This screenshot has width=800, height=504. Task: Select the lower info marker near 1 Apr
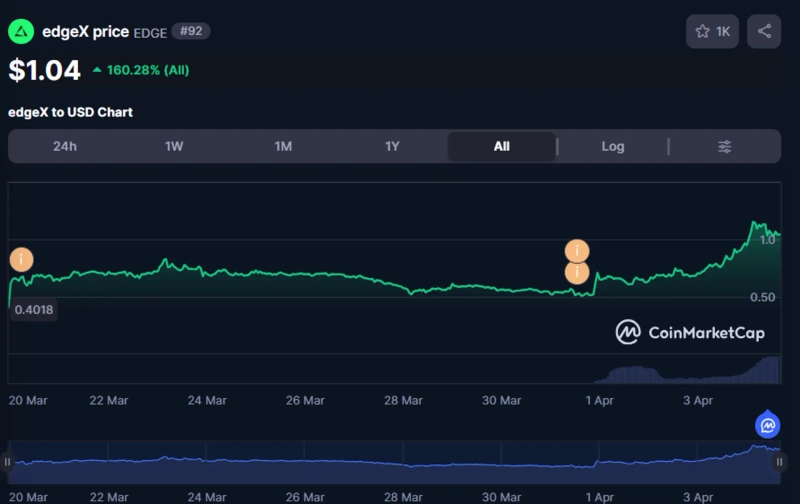click(x=577, y=273)
